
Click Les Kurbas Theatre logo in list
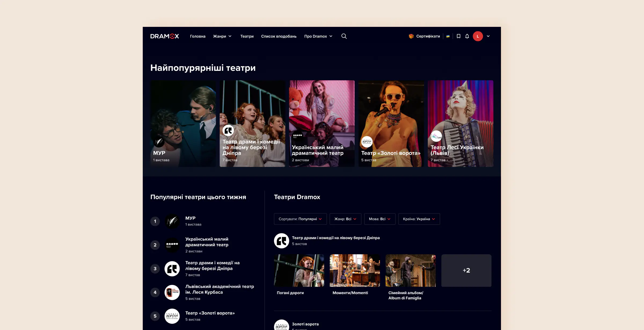(x=172, y=292)
